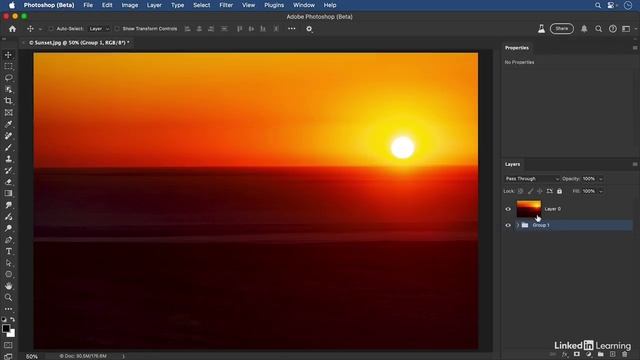Open the Layer menu

[x=154, y=5]
